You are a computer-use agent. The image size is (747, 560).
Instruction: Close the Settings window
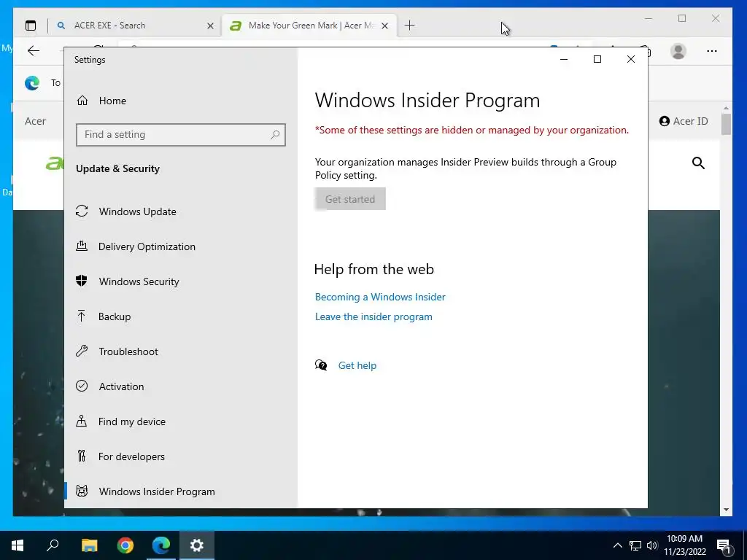click(631, 59)
